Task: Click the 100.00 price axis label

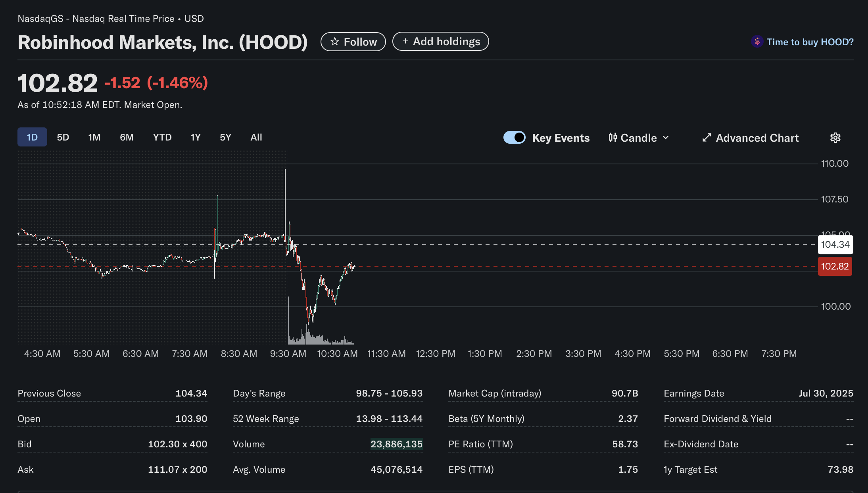Action: [x=835, y=306]
